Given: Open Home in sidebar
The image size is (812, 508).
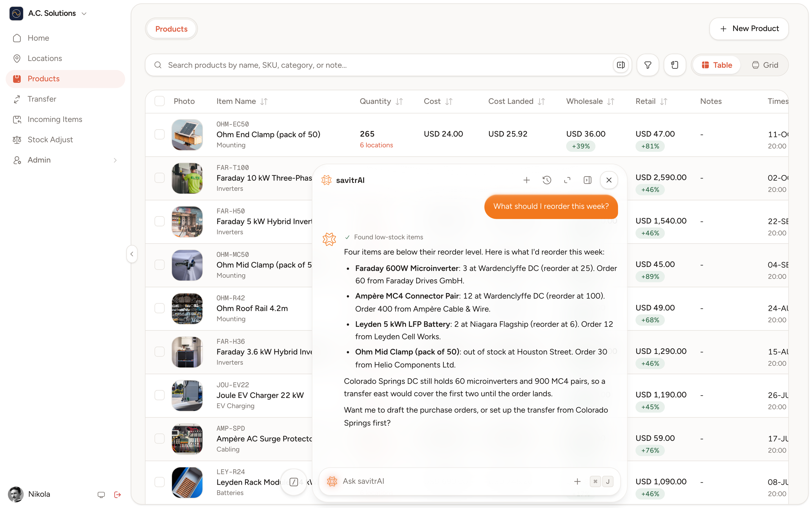Looking at the screenshot, I should pyautogui.click(x=65, y=38).
